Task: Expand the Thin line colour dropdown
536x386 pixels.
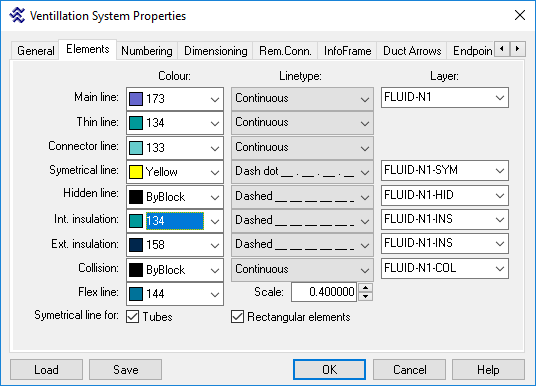Action: pos(215,123)
